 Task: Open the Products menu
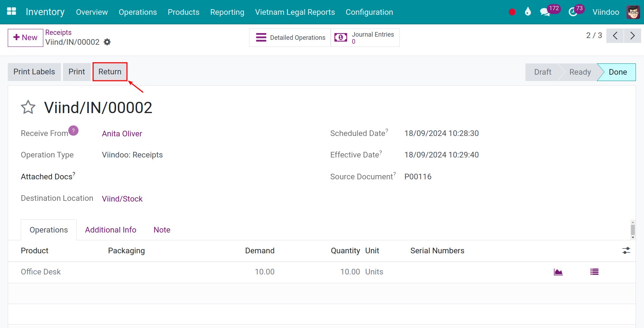coord(183,12)
